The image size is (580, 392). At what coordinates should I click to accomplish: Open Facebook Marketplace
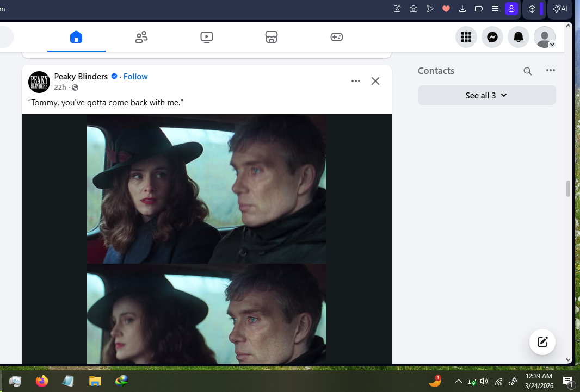click(272, 37)
